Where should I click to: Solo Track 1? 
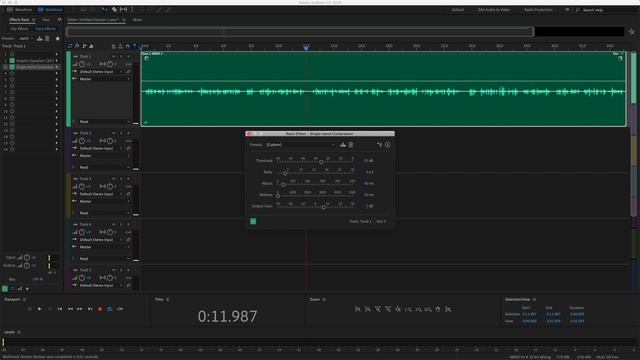[121, 56]
